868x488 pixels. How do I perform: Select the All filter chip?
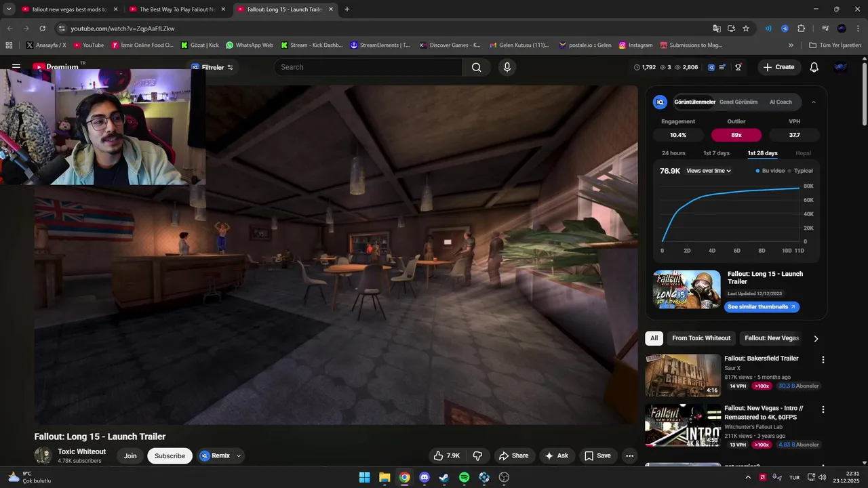coord(654,338)
